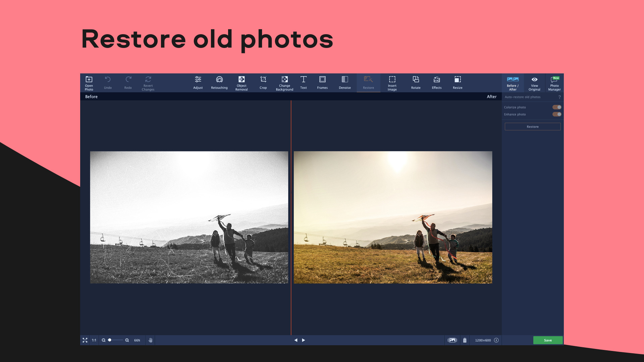
Task: Save the restored photo
Action: (548, 340)
